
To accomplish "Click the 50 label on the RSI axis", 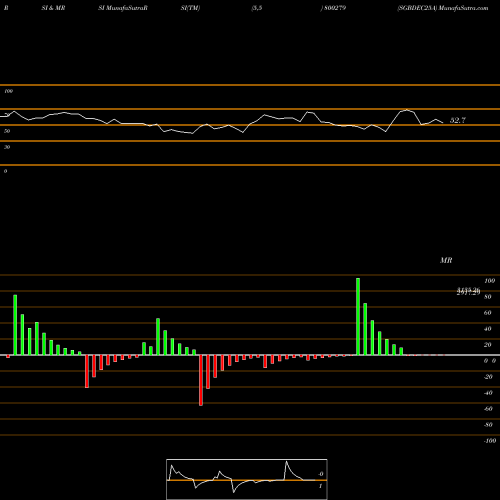I will [7, 131].
